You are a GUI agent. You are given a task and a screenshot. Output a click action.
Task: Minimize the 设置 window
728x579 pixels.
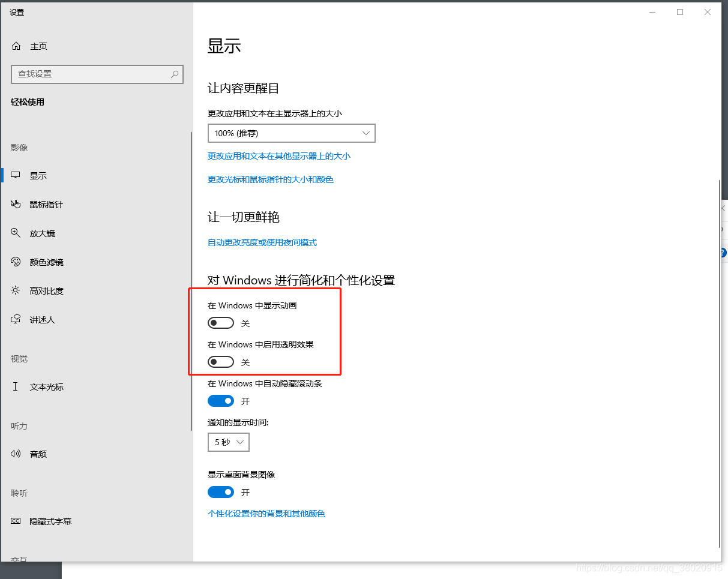click(652, 12)
